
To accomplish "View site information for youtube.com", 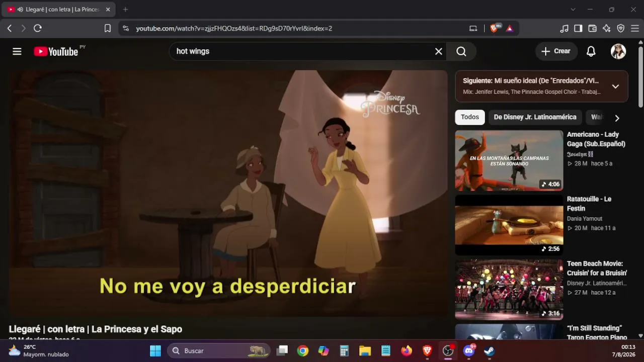I will (x=126, y=29).
